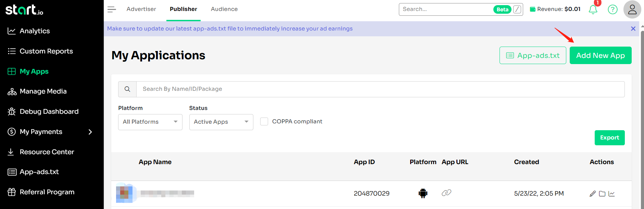Click the search magnifier icon
The height and width of the screenshot is (209, 644).
[x=127, y=89]
